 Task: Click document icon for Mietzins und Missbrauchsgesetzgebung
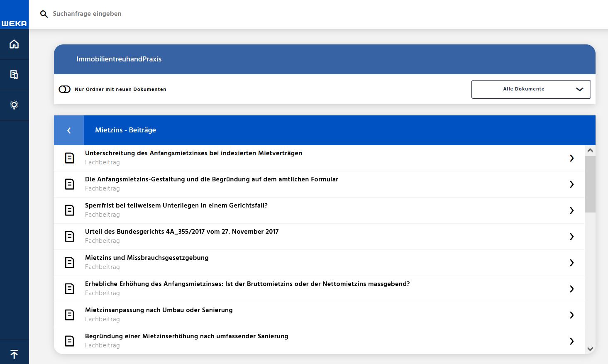[70, 263]
